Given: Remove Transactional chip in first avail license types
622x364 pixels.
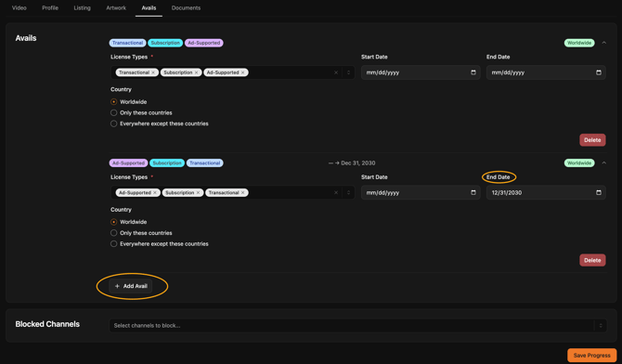Looking at the screenshot, I should [153, 72].
